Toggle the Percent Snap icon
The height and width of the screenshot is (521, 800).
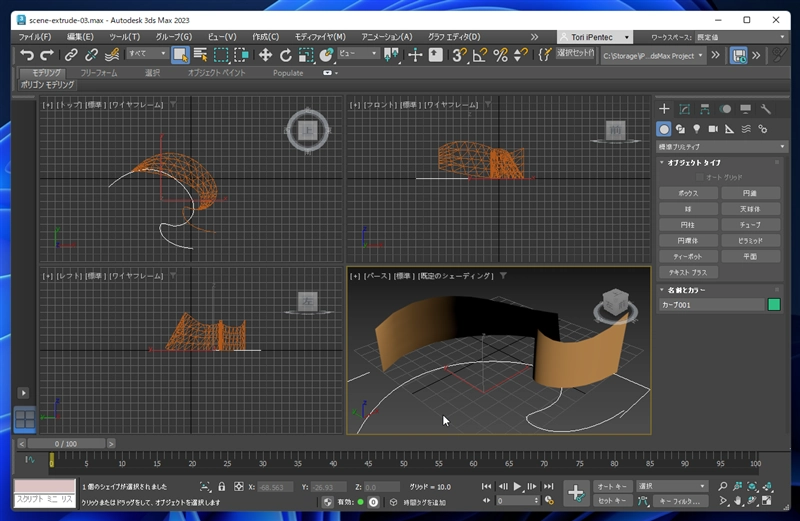click(501, 55)
